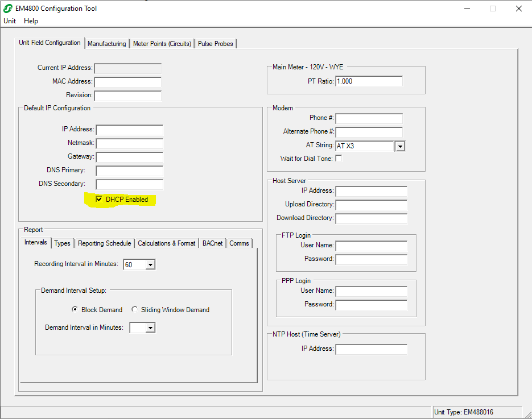This screenshot has height=419, width=532.
Task: Click the MAC Address field
Action: (x=128, y=82)
